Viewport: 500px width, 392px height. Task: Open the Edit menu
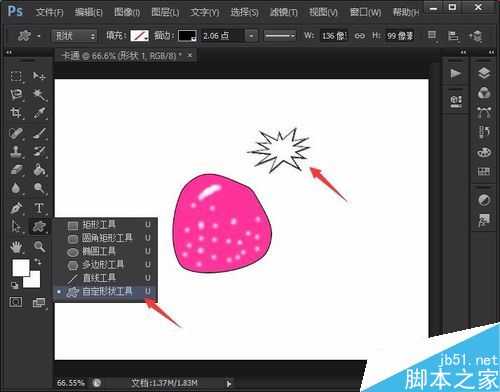click(88, 13)
